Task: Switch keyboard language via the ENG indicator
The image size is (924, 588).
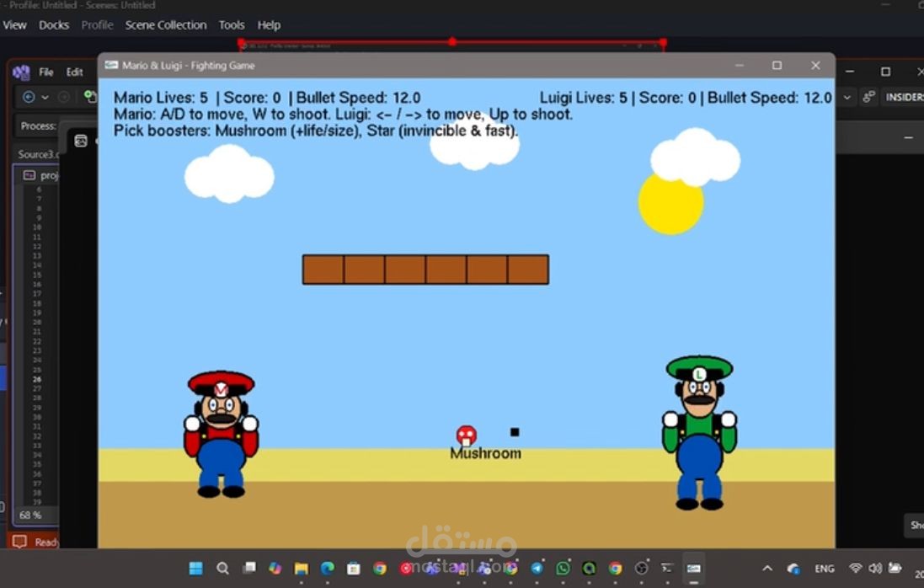Action: coord(824,568)
